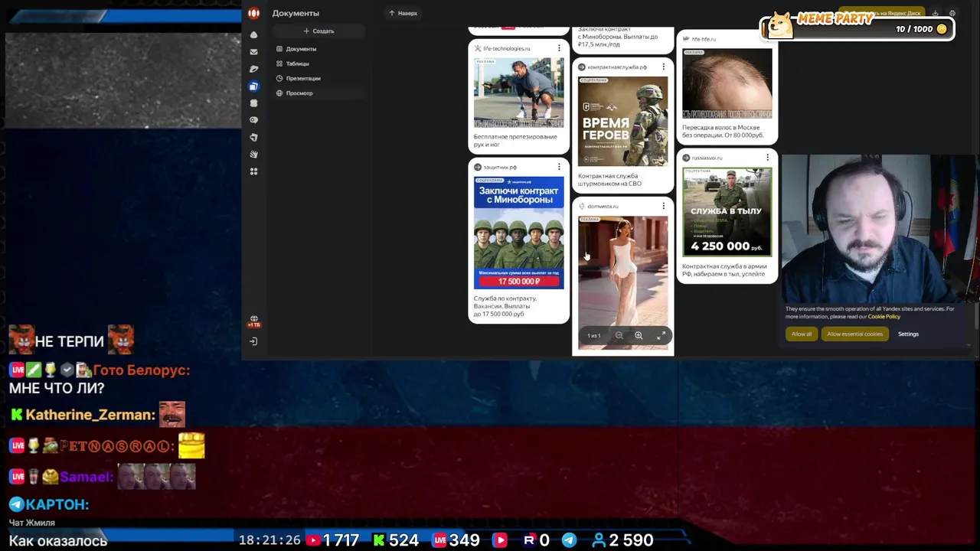Zoom out using the minus magnifier icon

(619, 336)
